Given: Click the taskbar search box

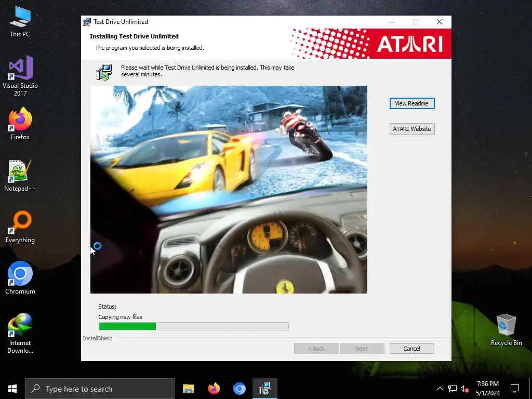Looking at the screenshot, I should 100,389.
